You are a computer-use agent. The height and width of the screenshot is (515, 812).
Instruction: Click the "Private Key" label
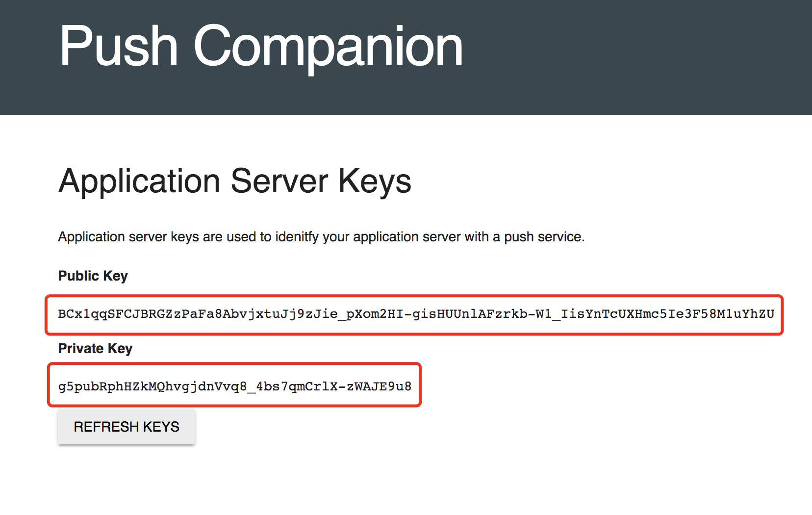(95, 348)
